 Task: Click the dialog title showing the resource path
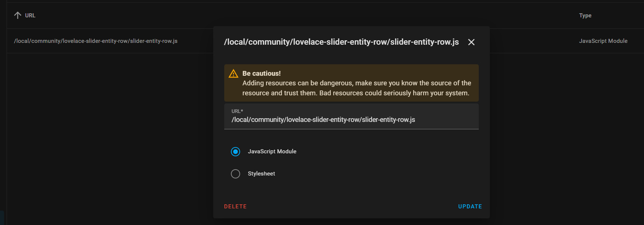[341, 42]
